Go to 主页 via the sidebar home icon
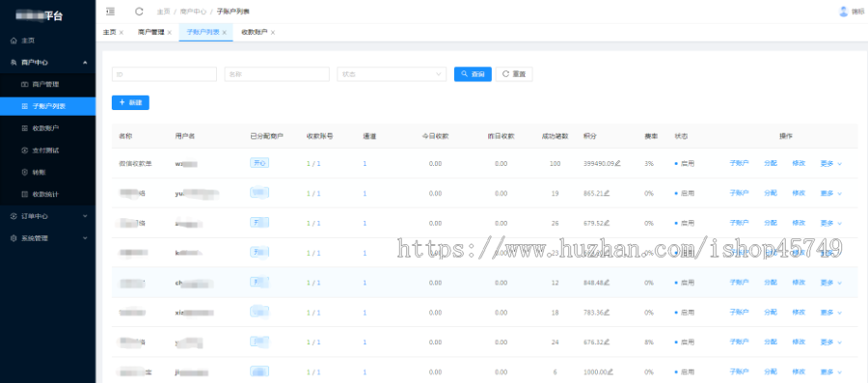The height and width of the screenshot is (383, 868). 14,41
